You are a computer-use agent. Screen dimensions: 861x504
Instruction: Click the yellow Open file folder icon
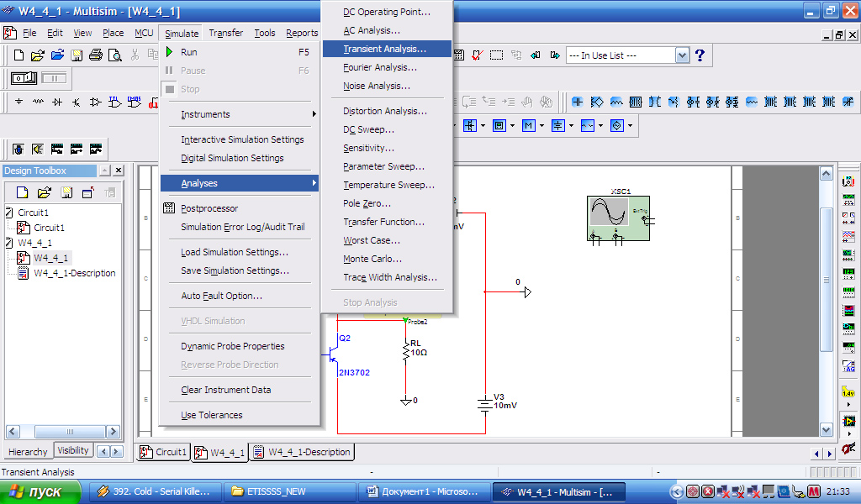click(x=37, y=55)
